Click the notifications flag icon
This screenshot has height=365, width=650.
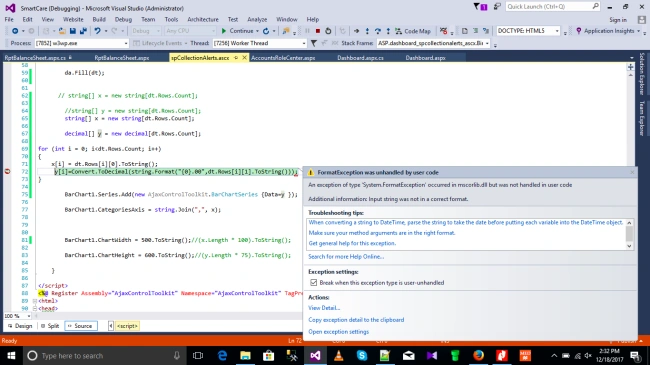click(480, 7)
